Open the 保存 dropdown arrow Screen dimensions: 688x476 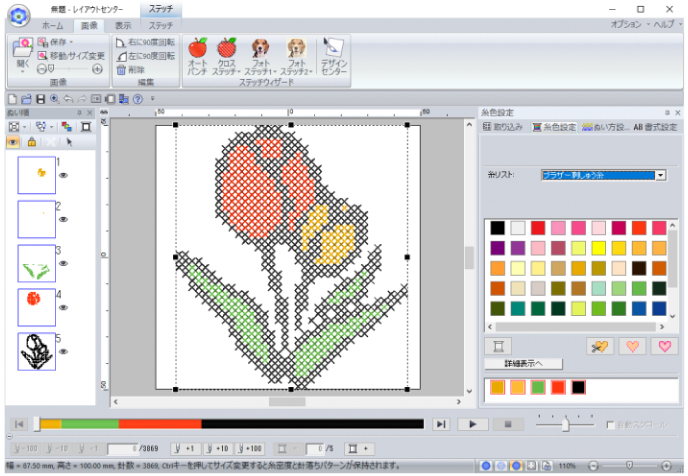pos(71,42)
